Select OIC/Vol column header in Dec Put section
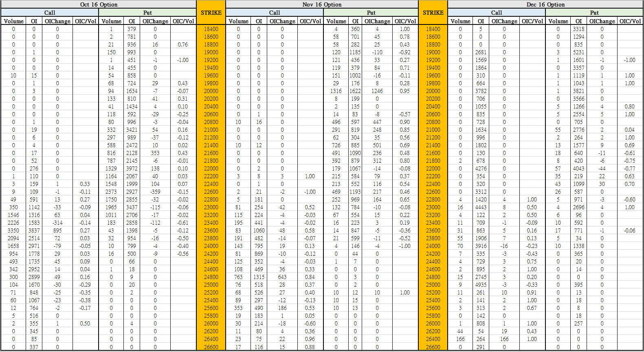The image size is (644, 352). click(630, 21)
